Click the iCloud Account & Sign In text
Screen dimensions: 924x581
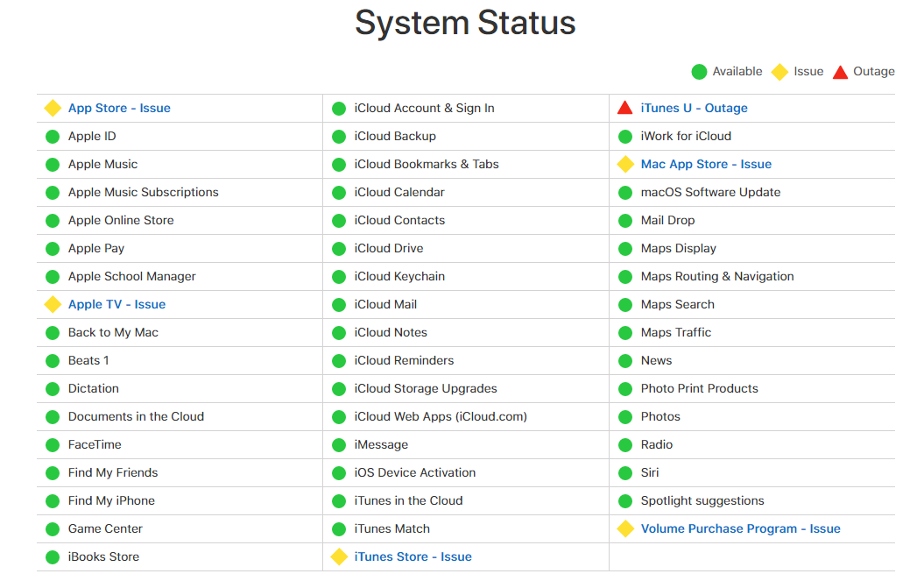click(x=424, y=108)
